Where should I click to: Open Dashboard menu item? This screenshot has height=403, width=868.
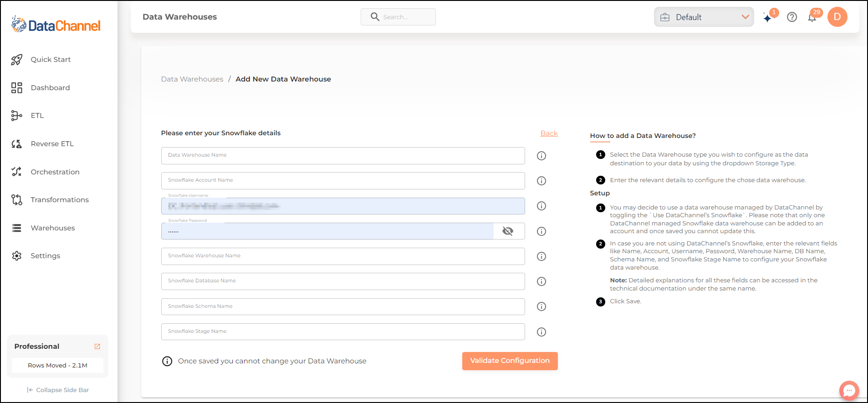50,88
